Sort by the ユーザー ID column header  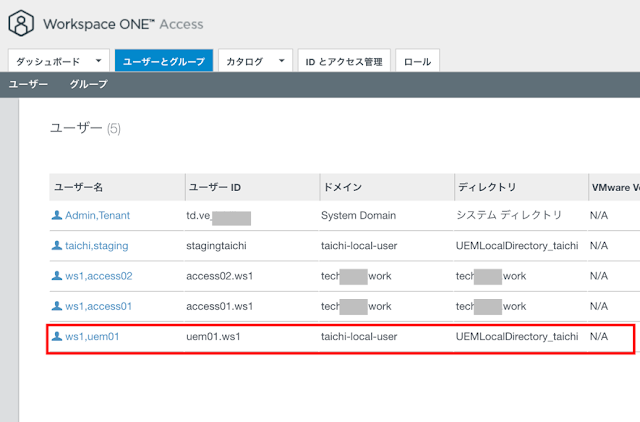click(x=252, y=187)
